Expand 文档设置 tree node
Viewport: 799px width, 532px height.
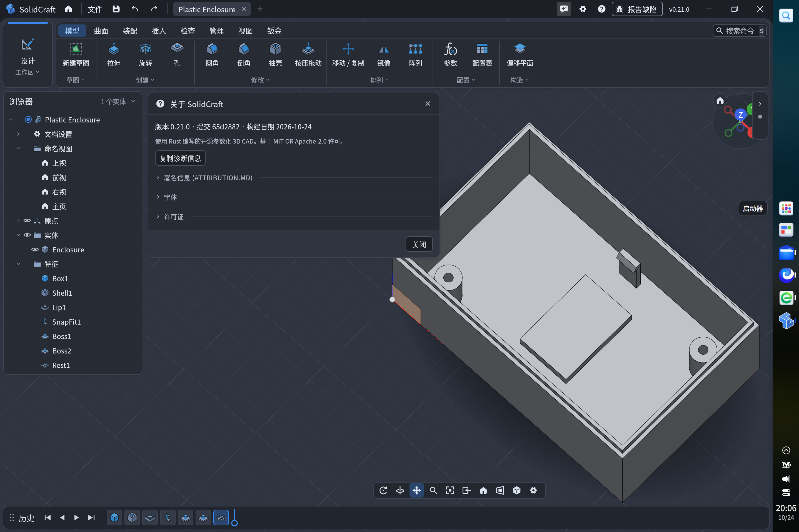18,134
